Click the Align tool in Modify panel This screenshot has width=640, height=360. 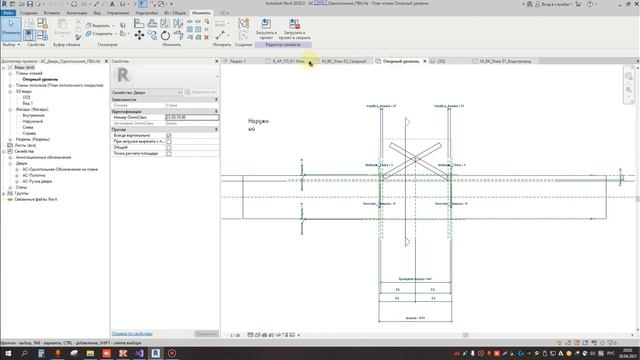pyautogui.click(x=139, y=24)
